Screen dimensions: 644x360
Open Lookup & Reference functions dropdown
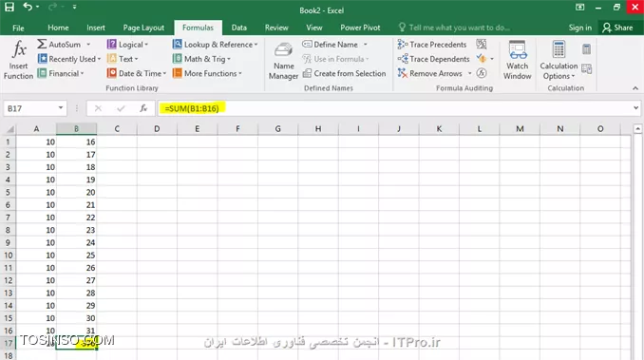coord(216,45)
